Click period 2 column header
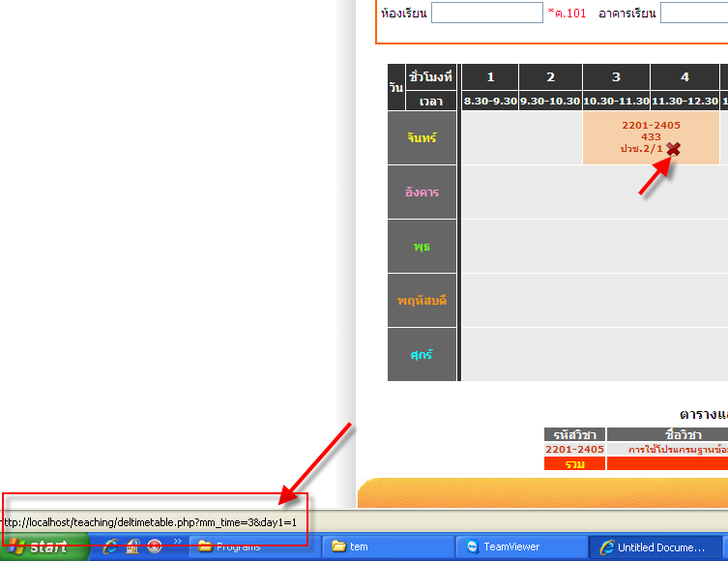 coord(551,77)
